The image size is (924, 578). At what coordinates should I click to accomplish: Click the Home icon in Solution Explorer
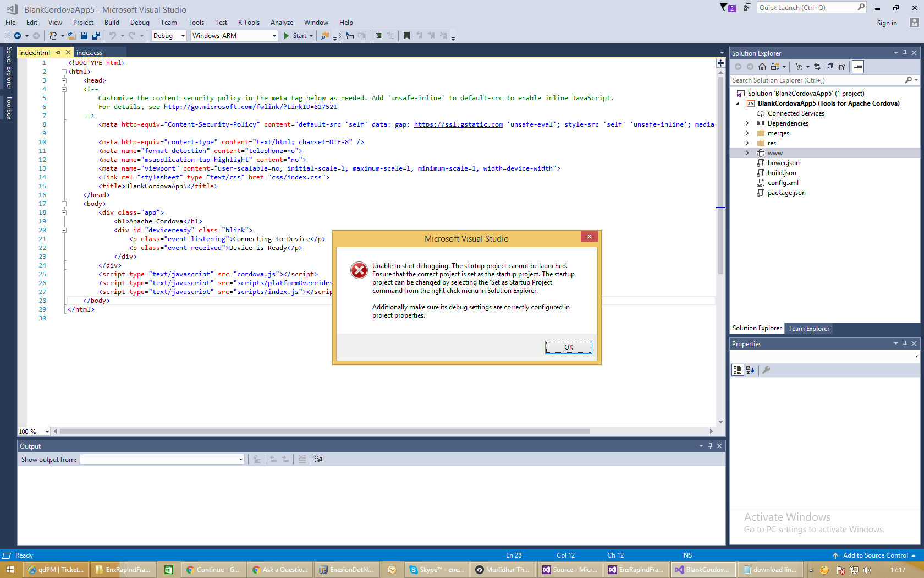[762, 67]
